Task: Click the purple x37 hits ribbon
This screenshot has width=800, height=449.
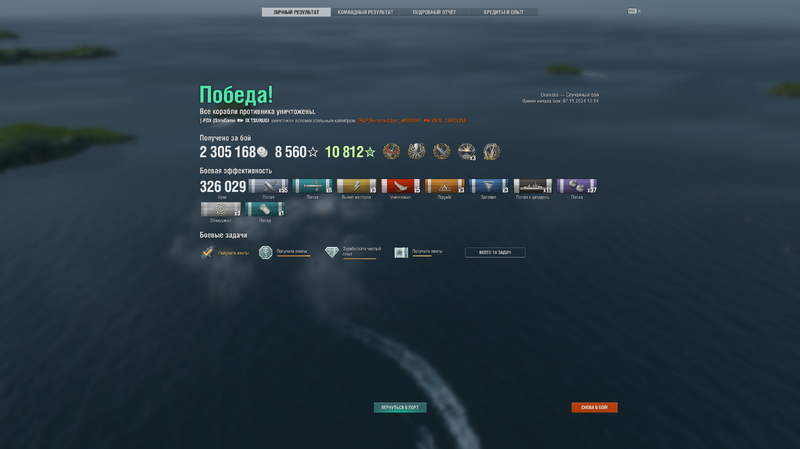Action: click(577, 186)
